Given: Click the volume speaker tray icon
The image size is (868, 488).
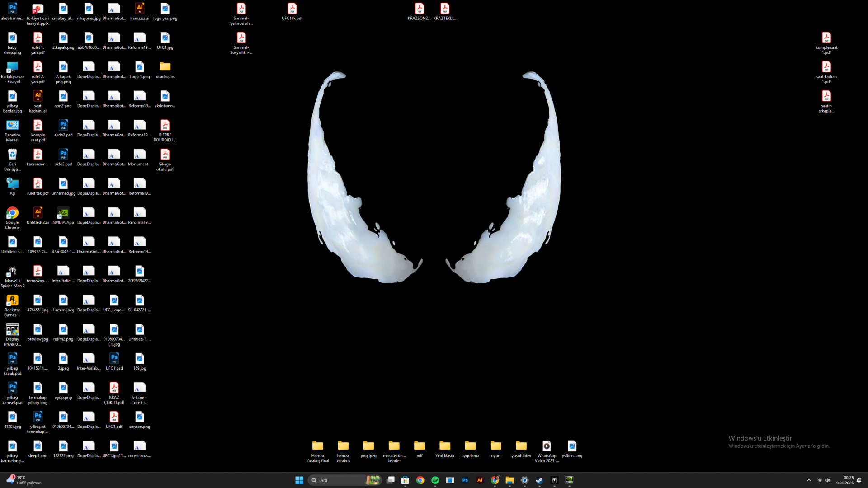Looking at the screenshot, I should click(x=827, y=480).
